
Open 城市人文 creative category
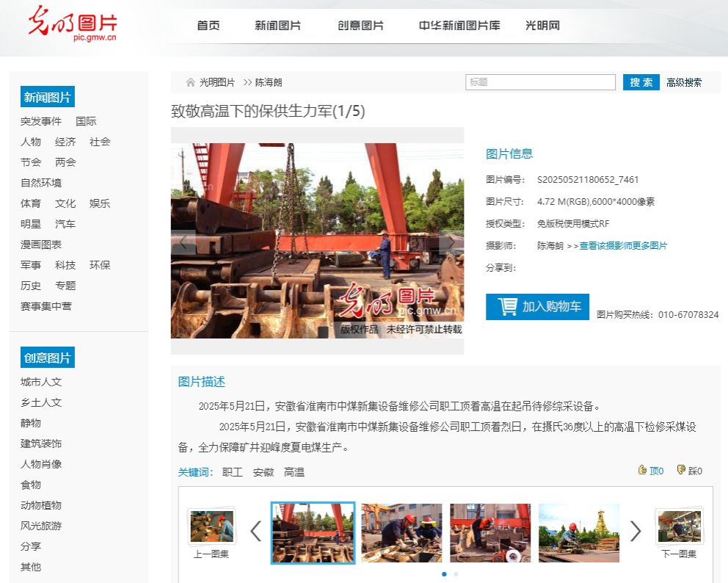pos(41,382)
